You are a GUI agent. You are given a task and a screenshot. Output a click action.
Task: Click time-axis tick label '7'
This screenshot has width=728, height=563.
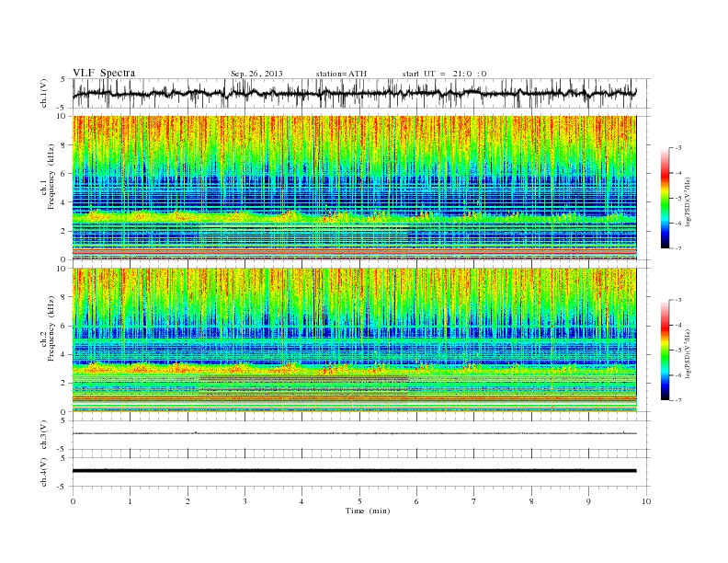(x=474, y=501)
